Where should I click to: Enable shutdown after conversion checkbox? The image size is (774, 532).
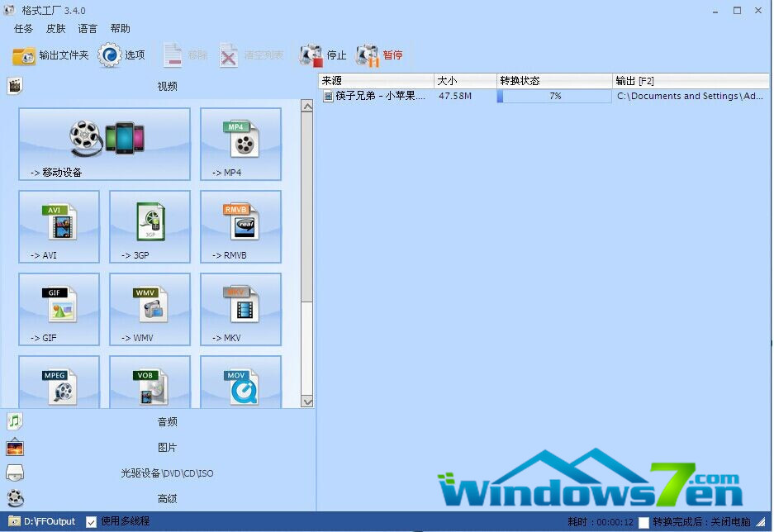pos(643,522)
